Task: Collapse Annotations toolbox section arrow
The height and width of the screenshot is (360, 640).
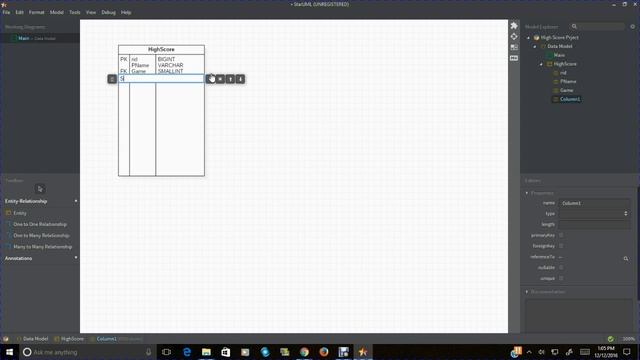Action: click(x=76, y=258)
